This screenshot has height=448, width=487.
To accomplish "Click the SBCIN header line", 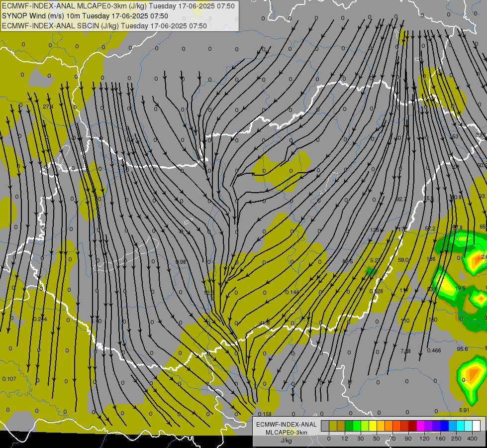I will pos(104,26).
